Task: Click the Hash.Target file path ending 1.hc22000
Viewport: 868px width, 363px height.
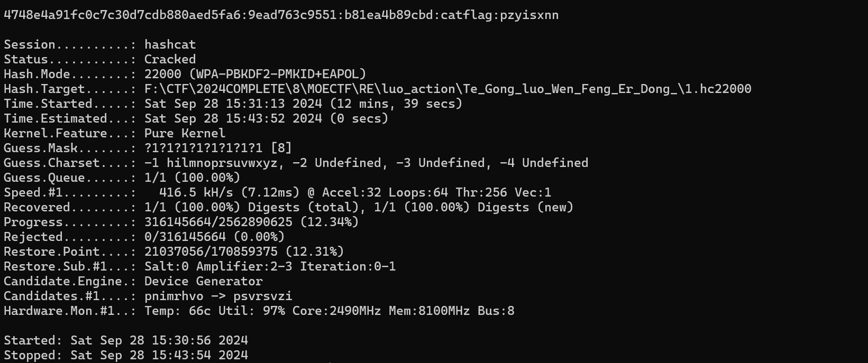Action: point(447,89)
